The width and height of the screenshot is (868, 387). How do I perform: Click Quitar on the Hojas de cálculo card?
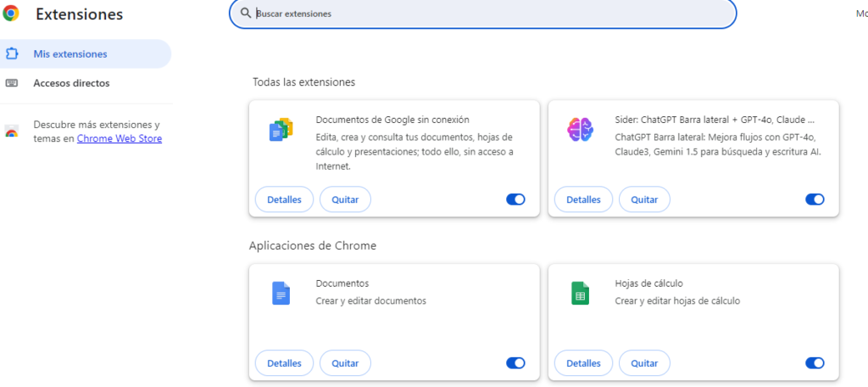(644, 363)
